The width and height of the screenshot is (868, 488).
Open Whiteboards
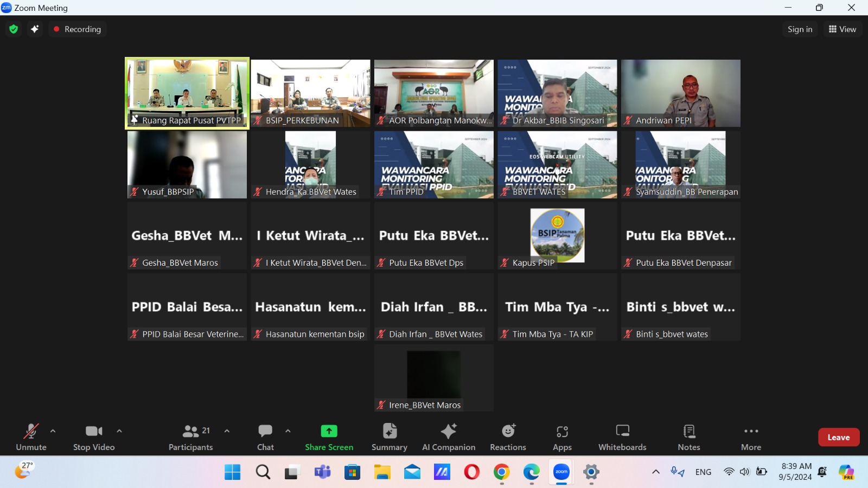coord(622,437)
